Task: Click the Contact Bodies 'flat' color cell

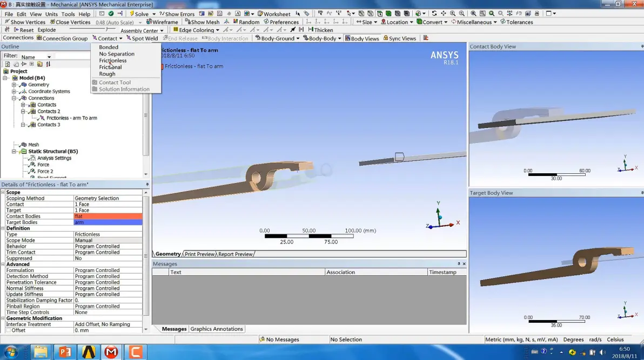Action: pyautogui.click(x=108, y=216)
